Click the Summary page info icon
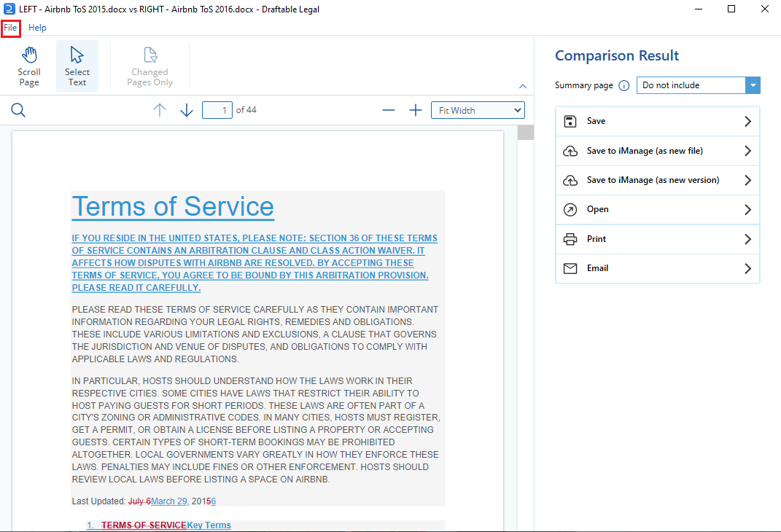The width and height of the screenshot is (781, 532). pos(624,85)
